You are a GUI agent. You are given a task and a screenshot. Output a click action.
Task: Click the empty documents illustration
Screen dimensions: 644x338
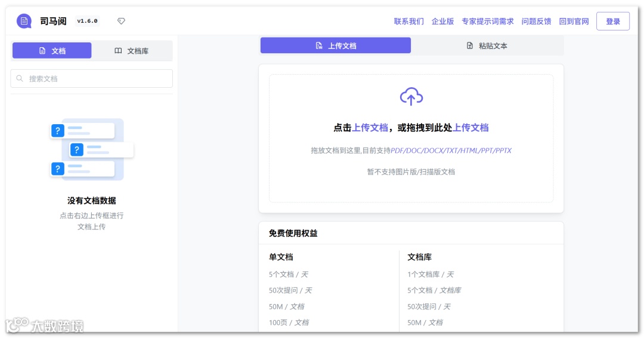click(92, 149)
